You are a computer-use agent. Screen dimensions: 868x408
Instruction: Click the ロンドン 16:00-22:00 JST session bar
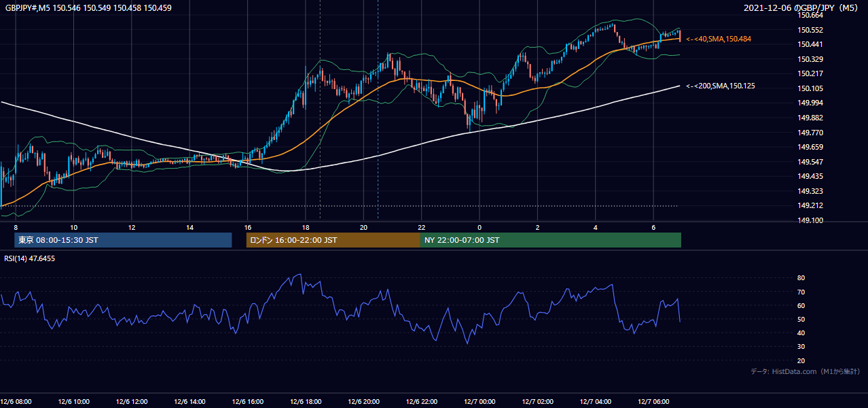[333, 240]
